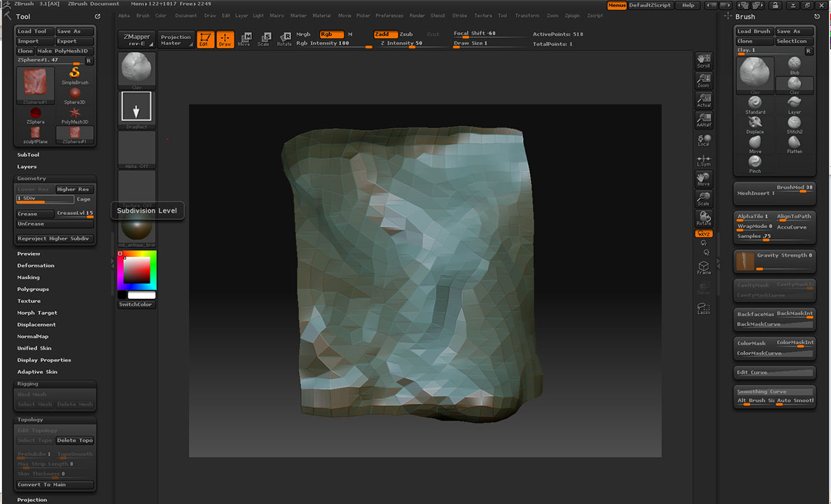
Task: Click the Load Brush button
Action: click(x=753, y=31)
